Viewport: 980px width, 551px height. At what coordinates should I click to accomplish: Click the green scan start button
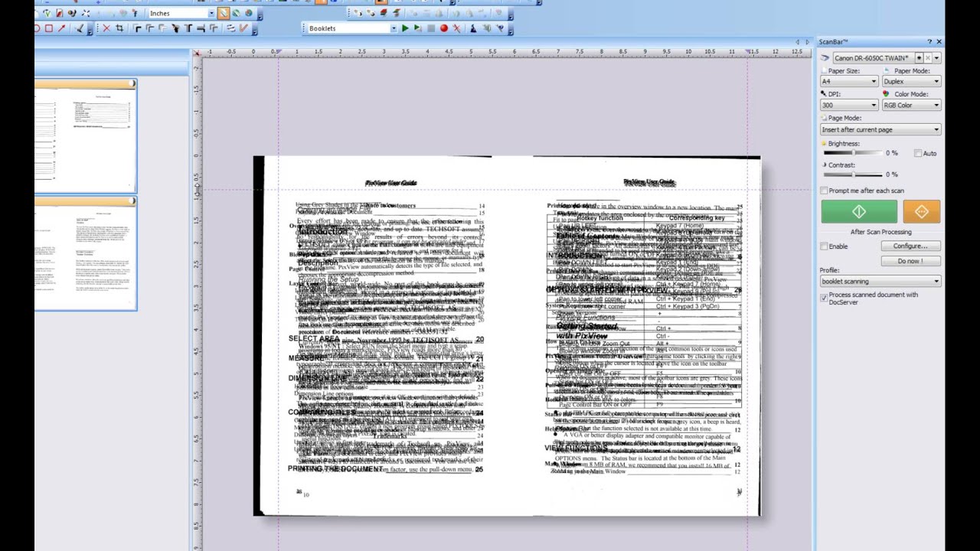(x=859, y=212)
